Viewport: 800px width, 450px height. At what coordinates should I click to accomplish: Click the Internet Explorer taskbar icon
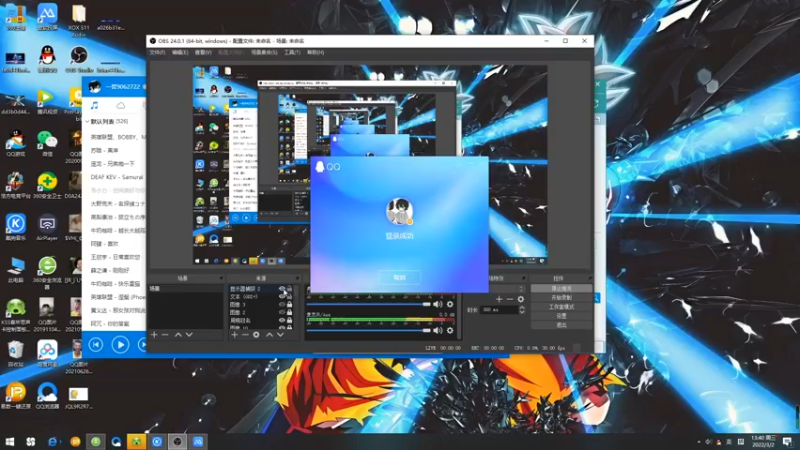(52, 441)
